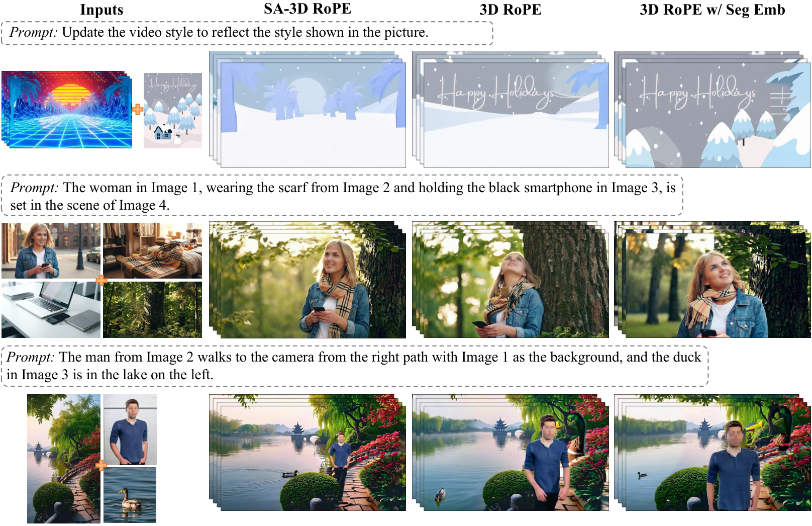
Task: Select the Inputs column header
Action: coord(101,10)
